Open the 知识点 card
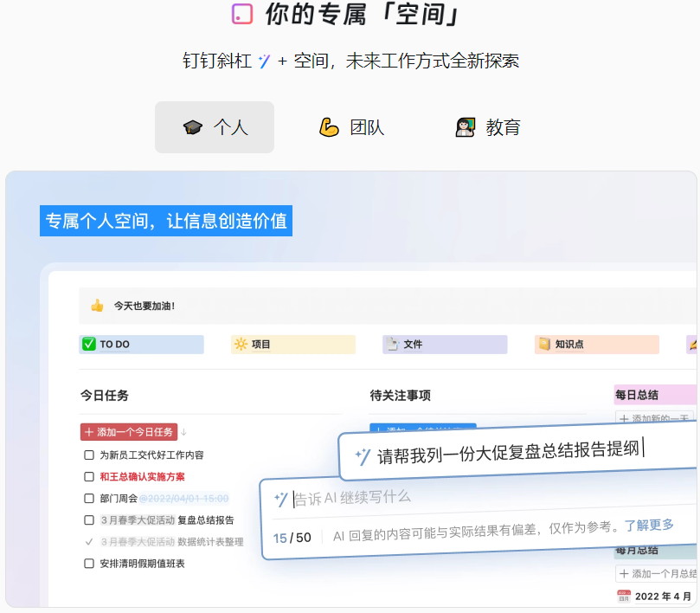The image size is (700, 613). pyautogui.click(x=597, y=345)
